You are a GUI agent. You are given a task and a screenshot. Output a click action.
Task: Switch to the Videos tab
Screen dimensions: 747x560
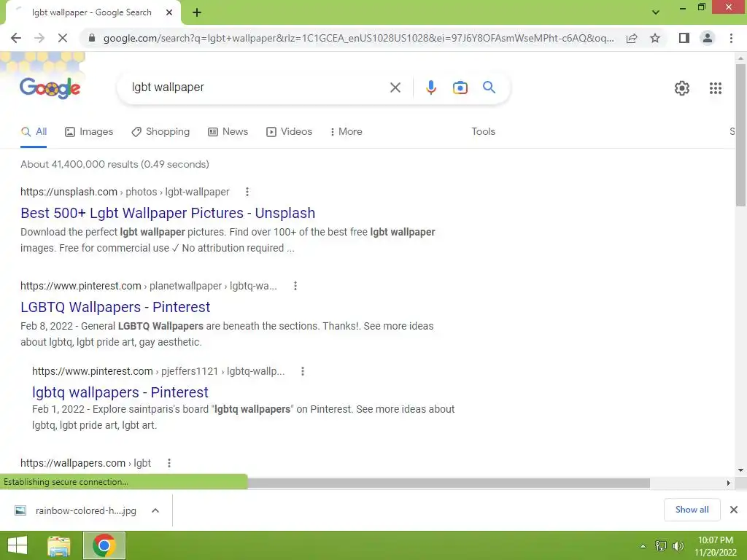tap(289, 132)
